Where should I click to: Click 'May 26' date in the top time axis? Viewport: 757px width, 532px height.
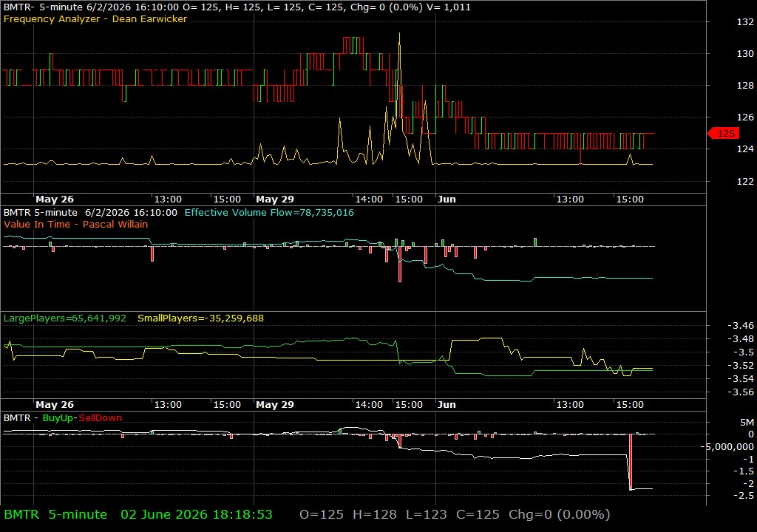point(55,199)
